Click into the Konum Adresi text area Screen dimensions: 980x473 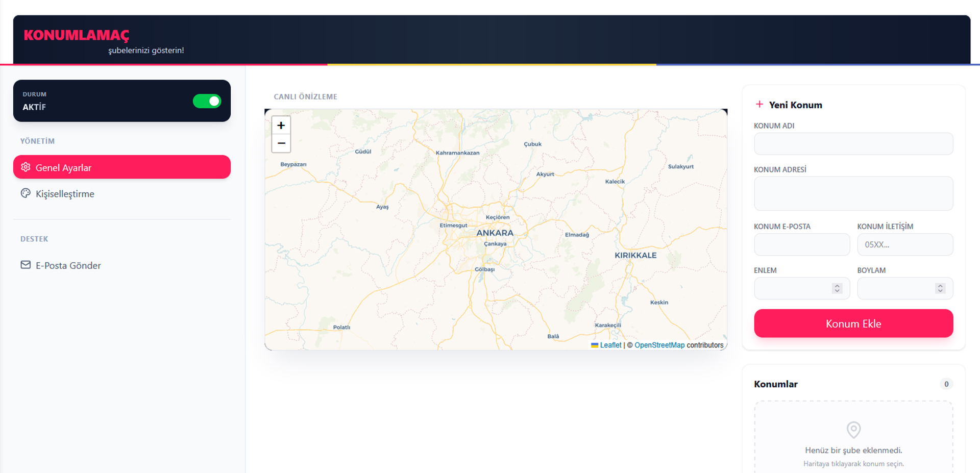tap(853, 193)
